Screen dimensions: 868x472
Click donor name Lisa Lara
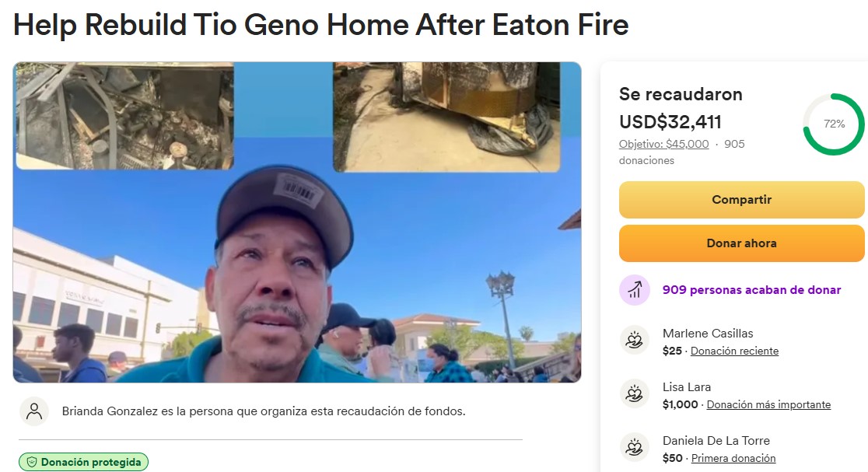(x=687, y=387)
